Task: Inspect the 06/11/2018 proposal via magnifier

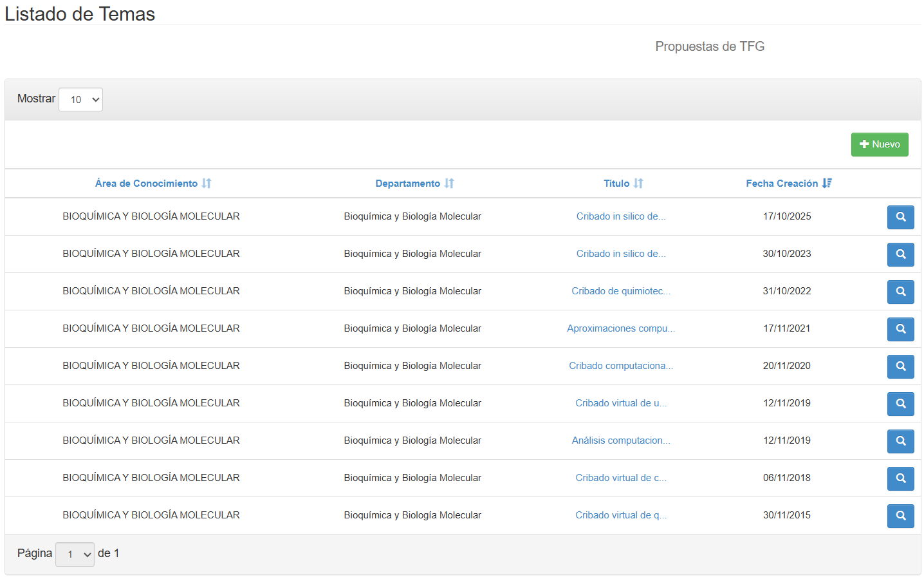Action: [900, 478]
